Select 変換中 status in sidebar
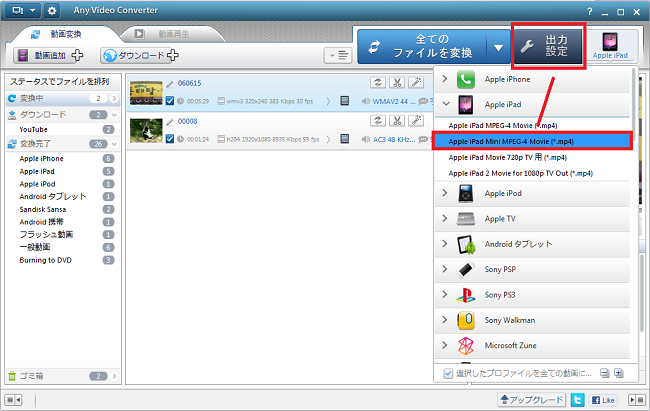650x411 pixels. pos(63,98)
